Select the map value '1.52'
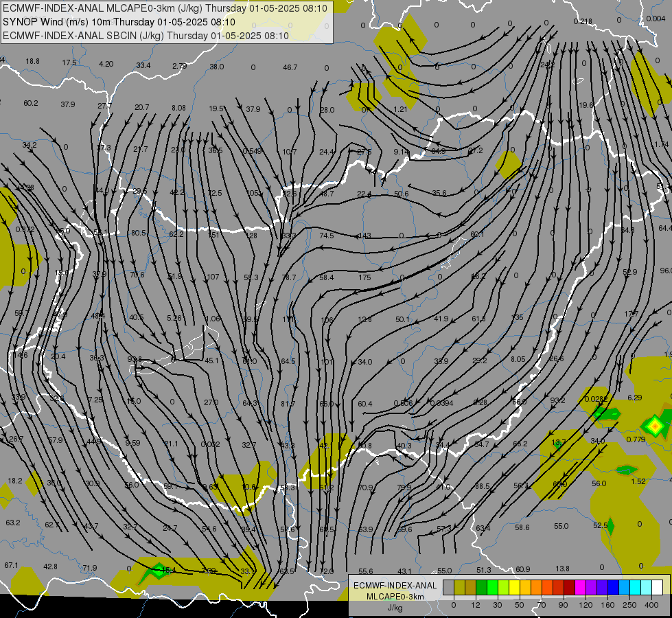 tap(638, 481)
